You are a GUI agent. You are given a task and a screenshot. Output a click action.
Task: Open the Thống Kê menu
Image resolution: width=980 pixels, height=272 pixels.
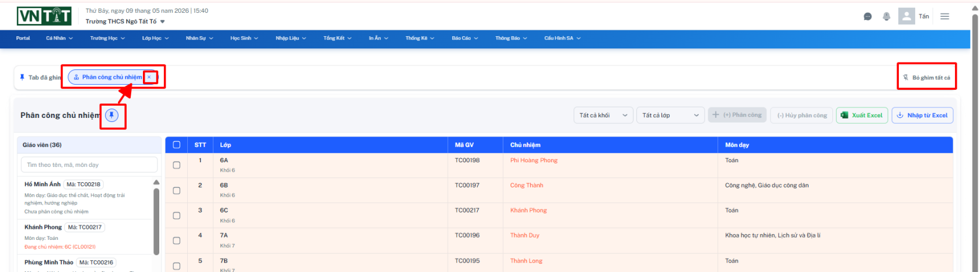click(x=420, y=39)
